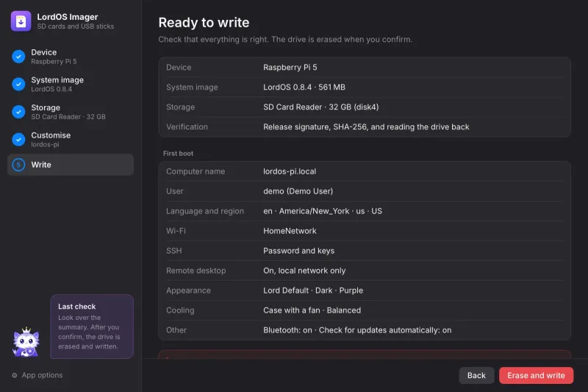Go to the Customise step
The image size is (588, 392).
[x=71, y=140]
